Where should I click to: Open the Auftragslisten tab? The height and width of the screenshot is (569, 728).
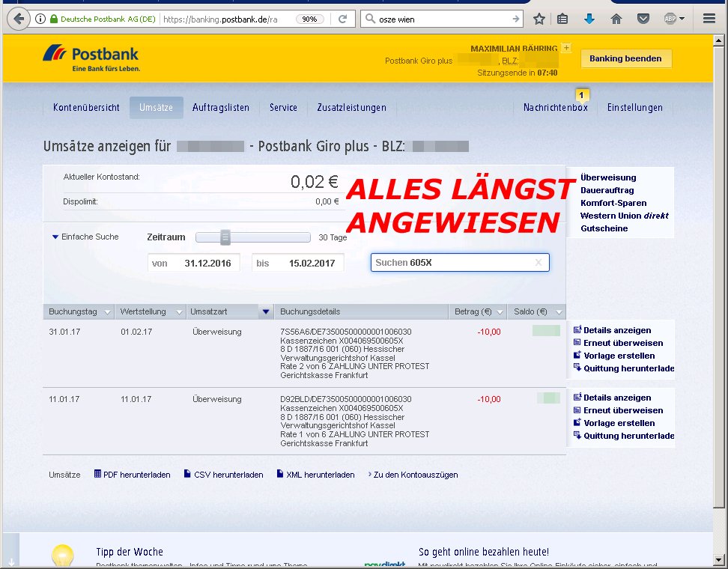tap(220, 108)
